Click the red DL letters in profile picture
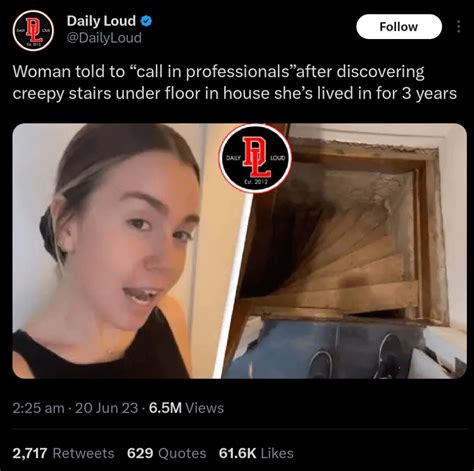The height and width of the screenshot is (471, 474). pos(34,30)
